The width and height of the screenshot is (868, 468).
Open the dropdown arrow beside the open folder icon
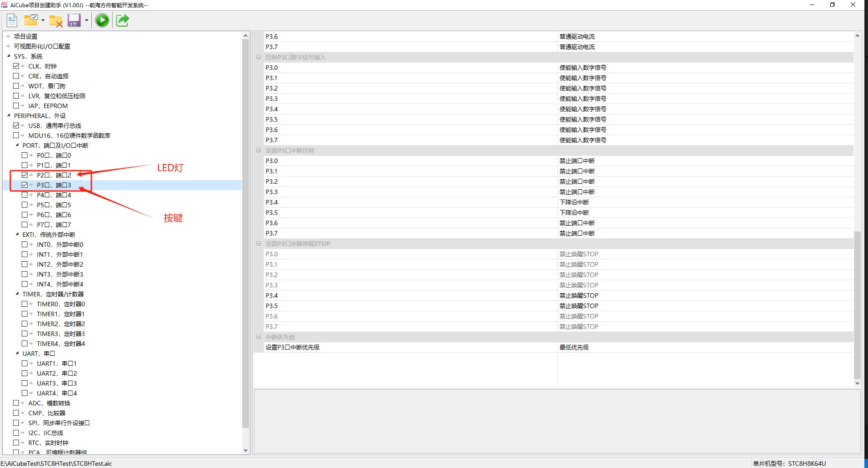coord(43,21)
